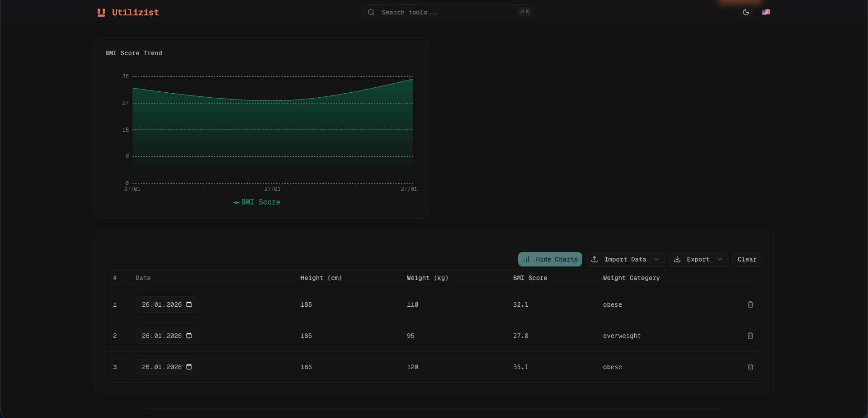Viewport: 868px width, 418px height.
Task: Open the BMI Score Trend panel title
Action: (x=133, y=53)
